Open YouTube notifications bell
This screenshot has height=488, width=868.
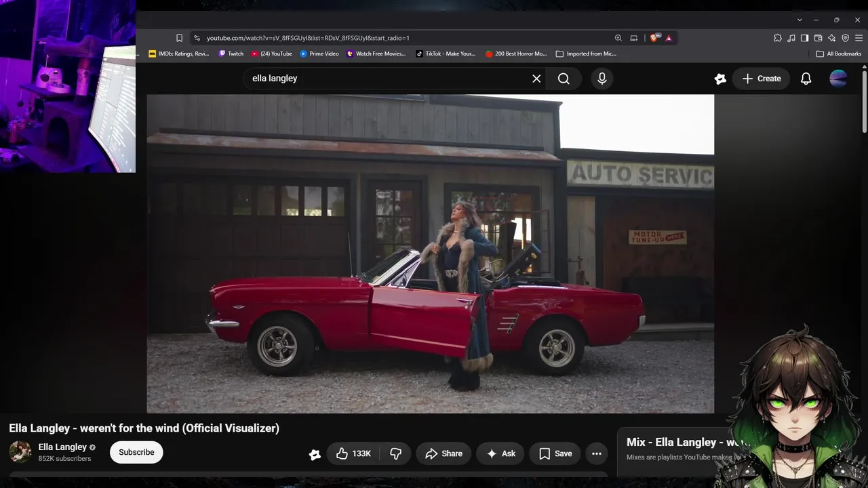coord(806,79)
